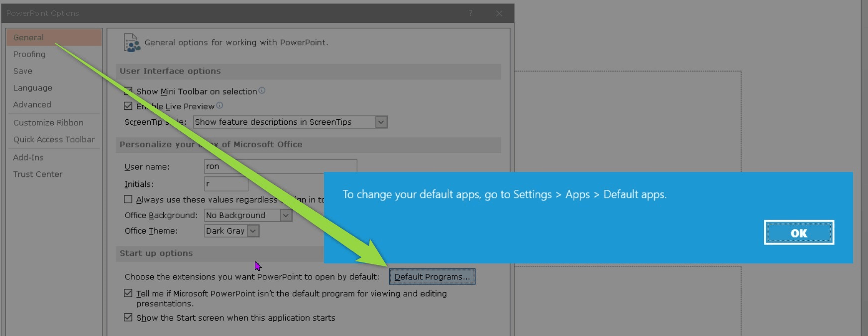Image resolution: width=868 pixels, height=336 pixels.
Task: Open Default Programs settings
Action: (432, 277)
